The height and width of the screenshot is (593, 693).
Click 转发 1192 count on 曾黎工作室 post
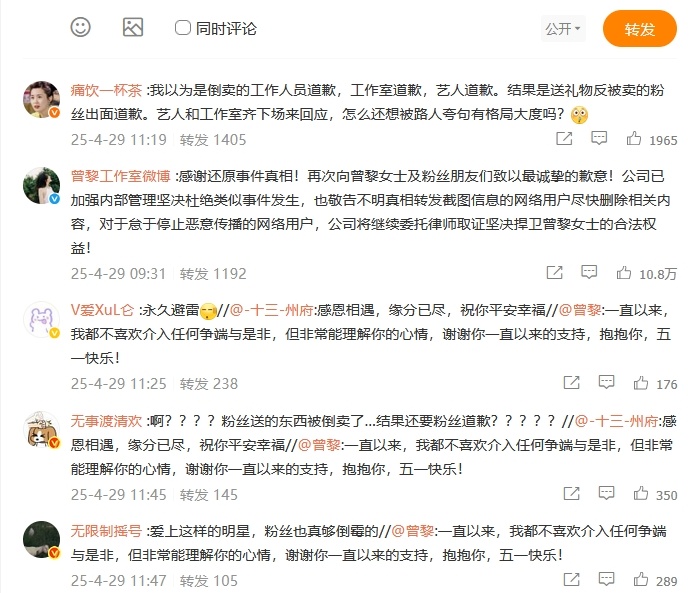point(213,274)
